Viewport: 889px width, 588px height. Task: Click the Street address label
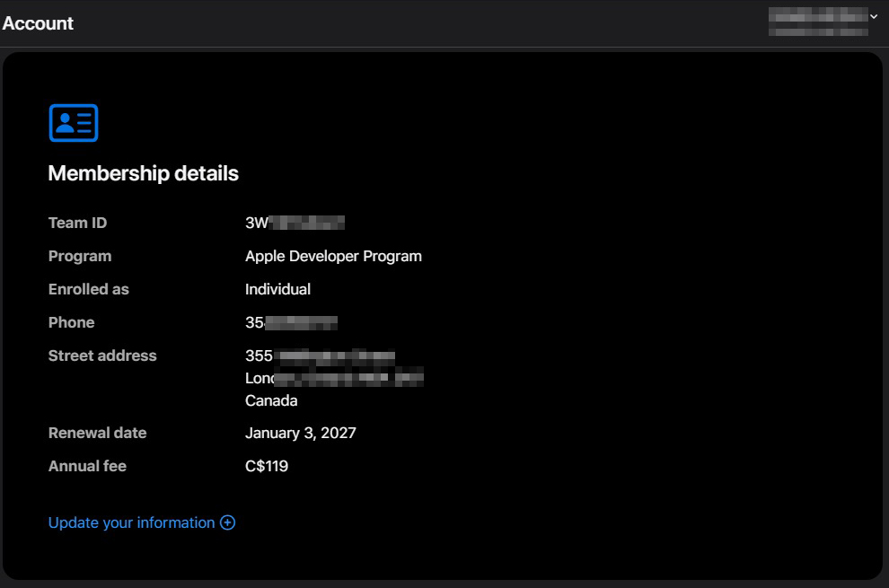102,355
